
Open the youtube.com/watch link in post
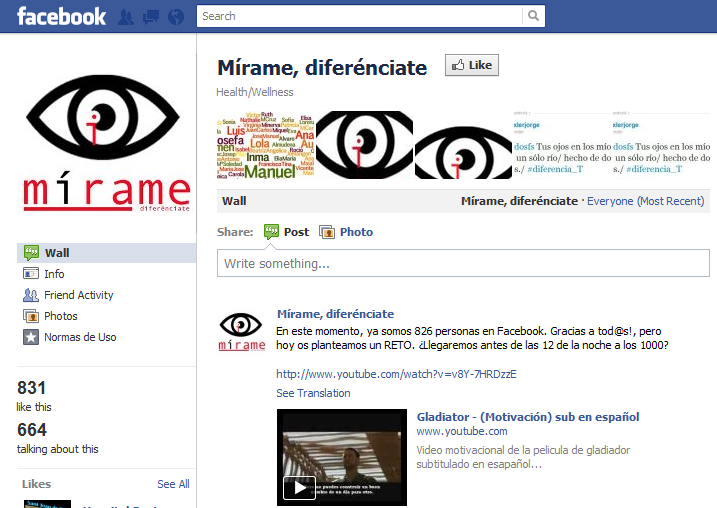click(x=396, y=374)
